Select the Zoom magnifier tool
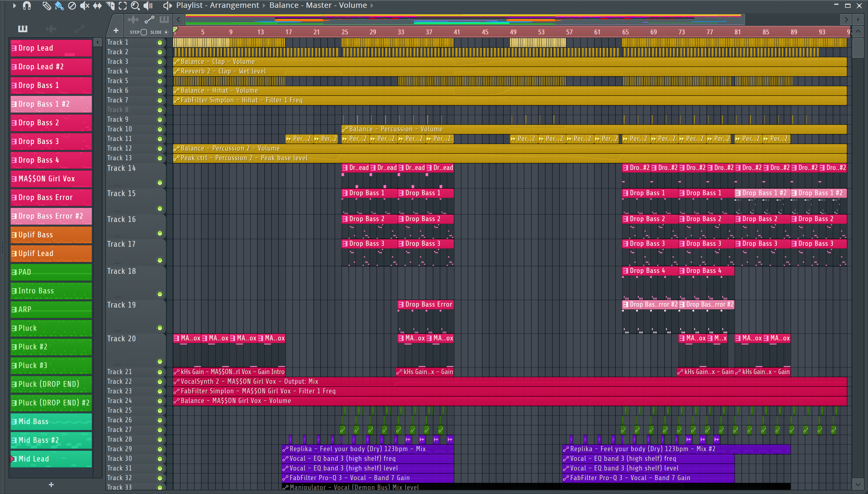 pyautogui.click(x=135, y=5)
